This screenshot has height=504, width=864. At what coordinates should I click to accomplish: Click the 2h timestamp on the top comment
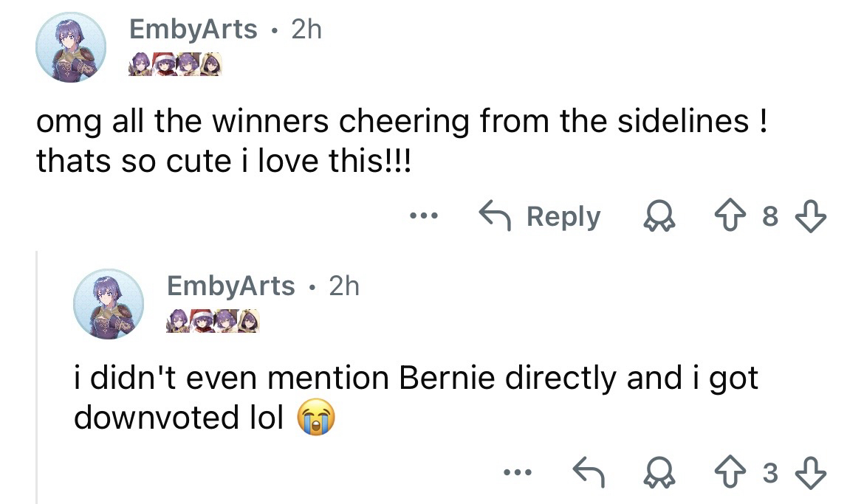[306, 30]
